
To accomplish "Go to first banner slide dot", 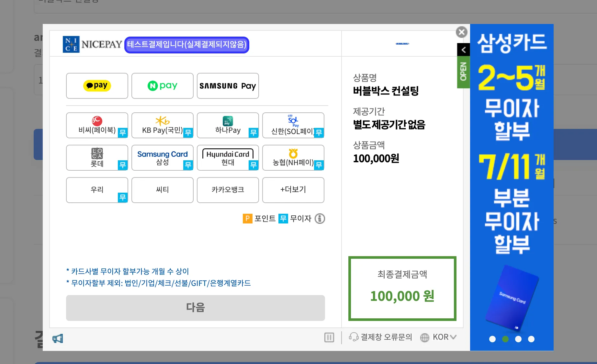I will tap(492, 339).
